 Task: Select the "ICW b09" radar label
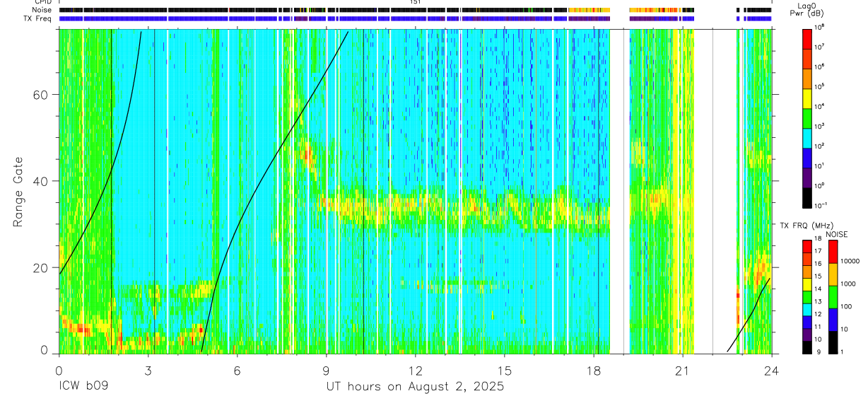[84, 387]
